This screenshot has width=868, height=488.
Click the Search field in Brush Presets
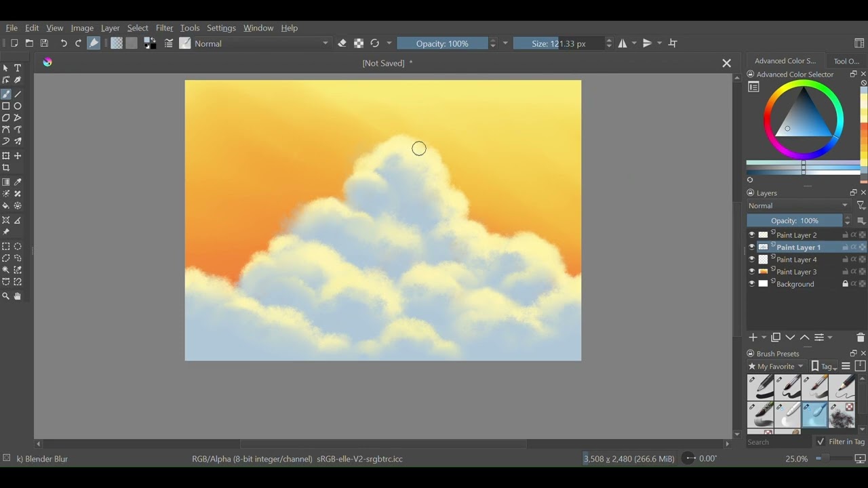(x=778, y=442)
